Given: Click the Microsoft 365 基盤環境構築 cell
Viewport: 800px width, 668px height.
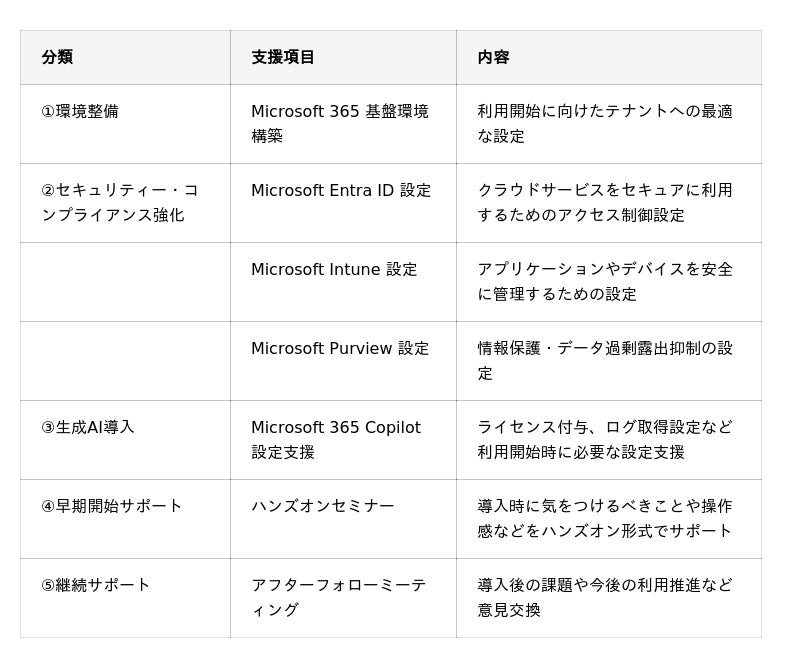Looking at the screenshot, I should 340,123.
